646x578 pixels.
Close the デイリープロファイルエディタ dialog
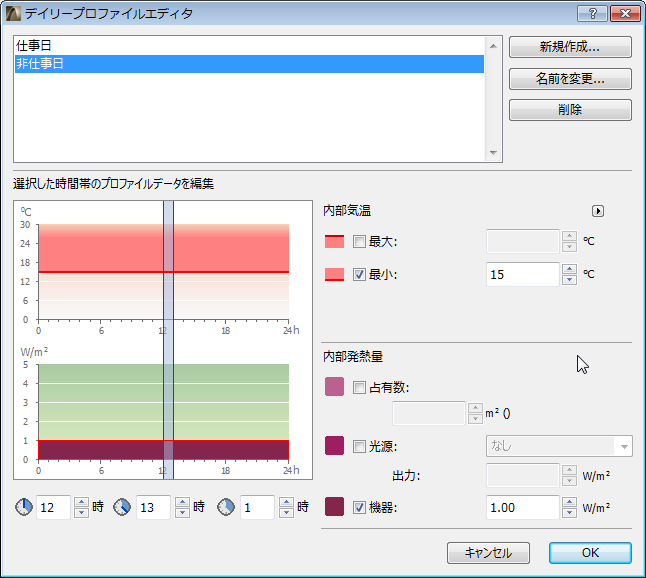(x=625, y=14)
